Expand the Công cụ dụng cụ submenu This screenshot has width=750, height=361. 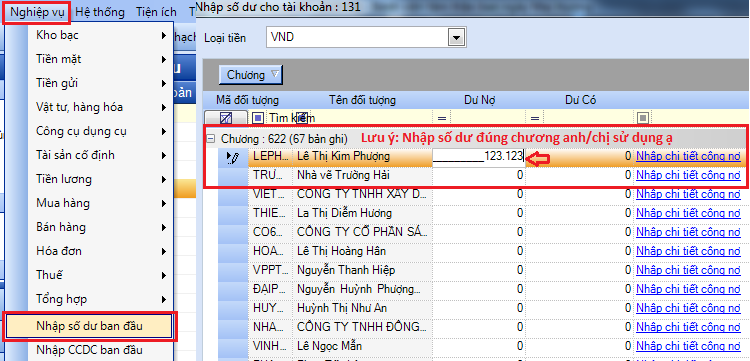[x=164, y=131]
